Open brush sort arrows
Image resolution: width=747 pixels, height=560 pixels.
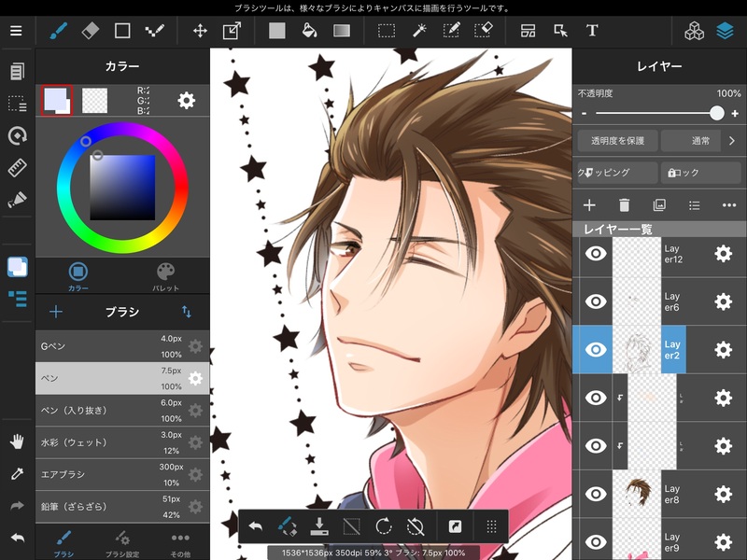click(x=186, y=312)
